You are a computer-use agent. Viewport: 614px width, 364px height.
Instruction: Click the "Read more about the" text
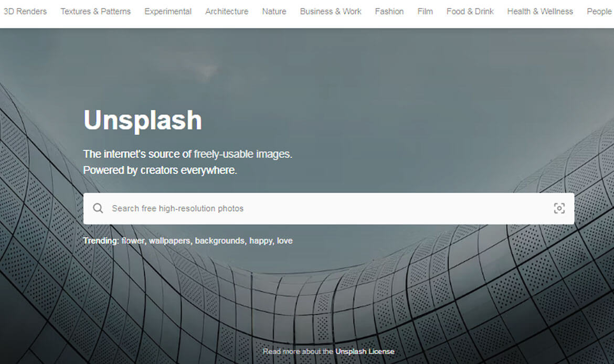298,351
